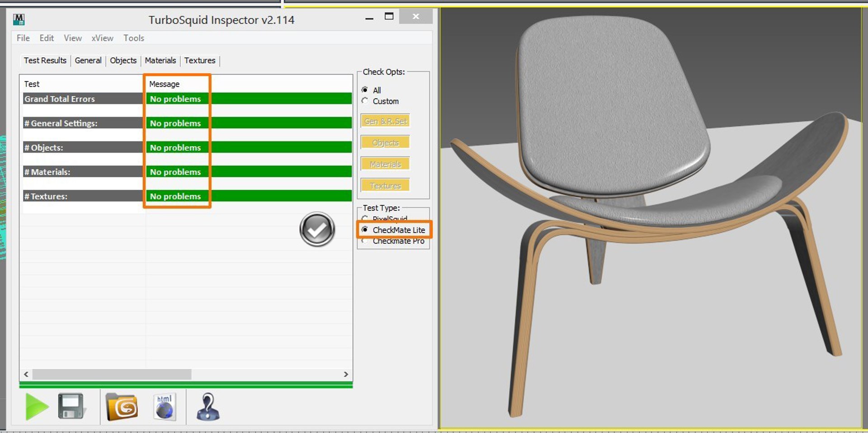Click left arrow of horizontal scrollbar
Image resolution: width=868 pixels, height=433 pixels.
click(26, 374)
